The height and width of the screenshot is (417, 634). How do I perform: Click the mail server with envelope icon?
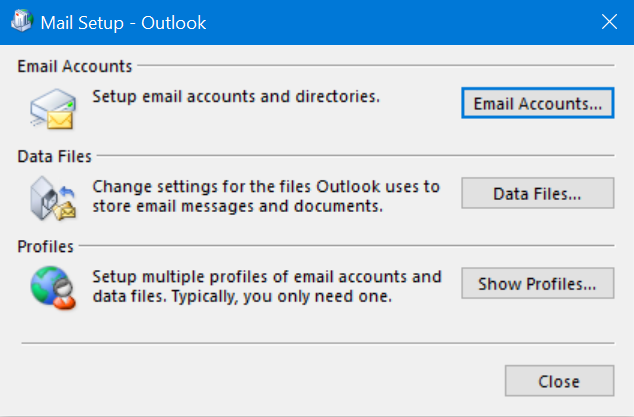point(53,109)
